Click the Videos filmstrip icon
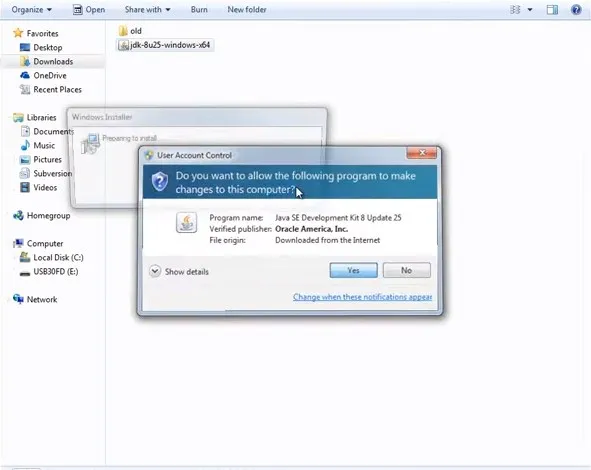591x470 pixels. coord(24,187)
